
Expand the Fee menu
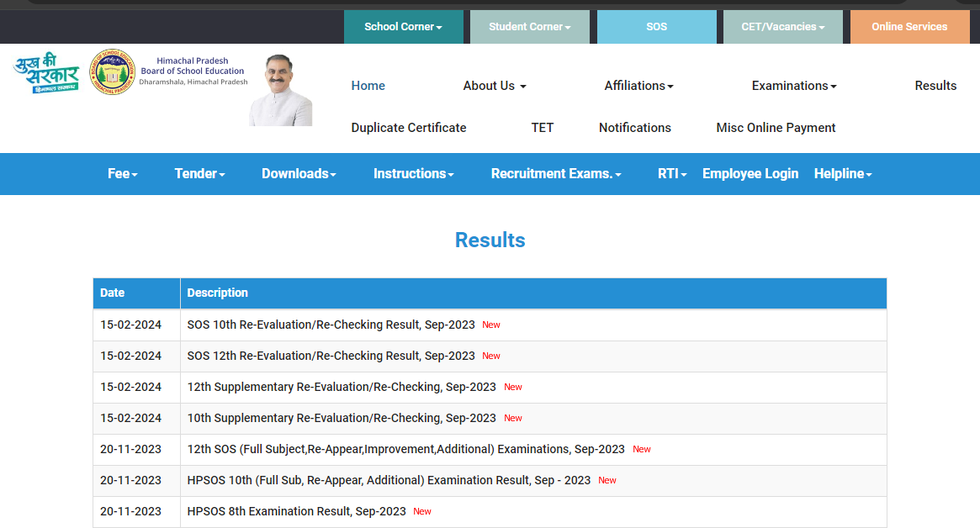123,174
